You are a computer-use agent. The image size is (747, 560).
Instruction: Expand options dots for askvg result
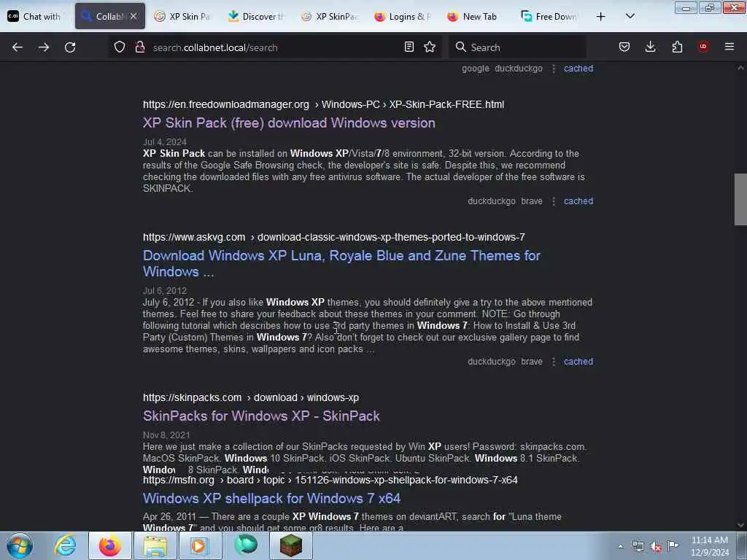pyautogui.click(x=554, y=362)
